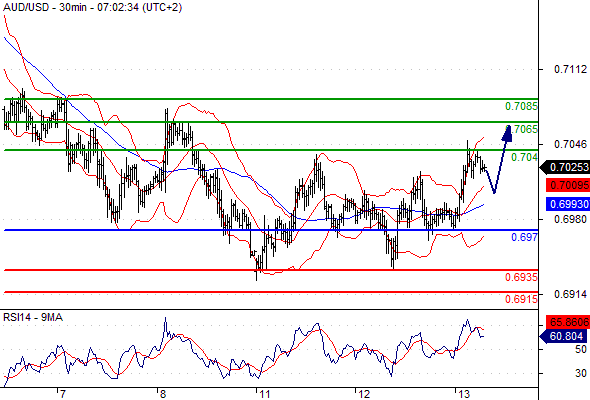The image size is (590, 400).
Task: Click the RSI 30 level label
Action: [581, 373]
